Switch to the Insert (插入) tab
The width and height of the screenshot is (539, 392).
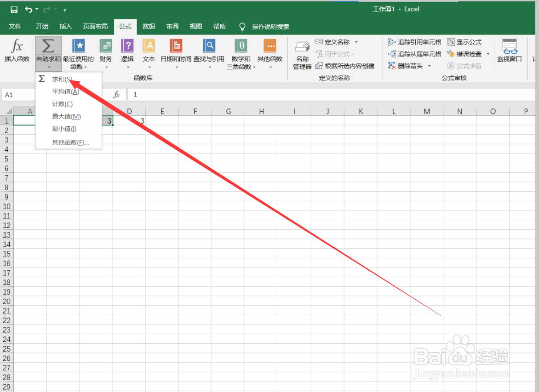point(65,27)
